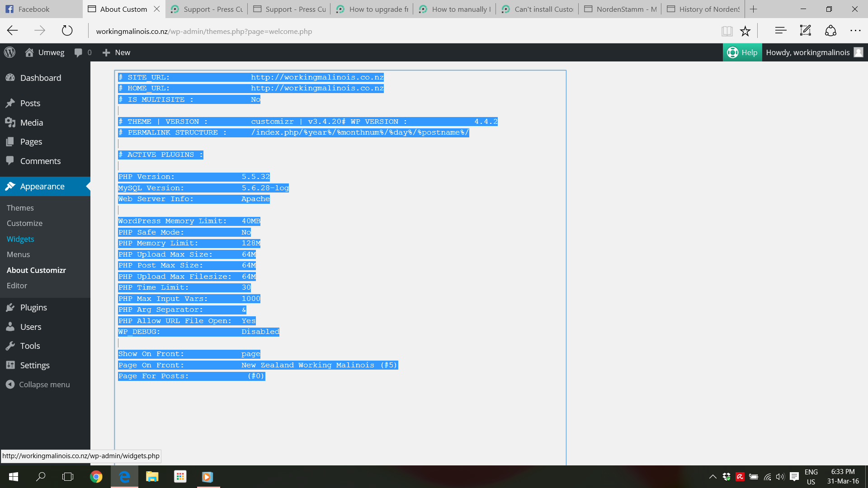
Task: Click the WordPress logo icon
Action: click(9, 52)
